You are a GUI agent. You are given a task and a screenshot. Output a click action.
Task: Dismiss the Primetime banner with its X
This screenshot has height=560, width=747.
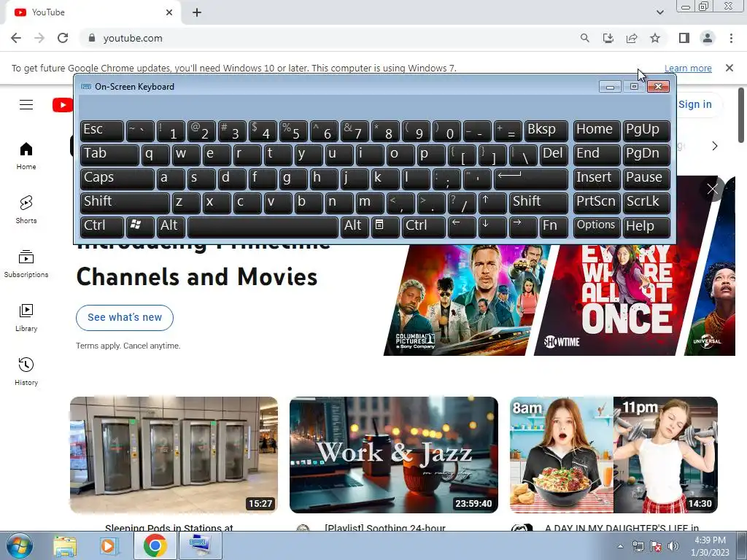coord(713,189)
